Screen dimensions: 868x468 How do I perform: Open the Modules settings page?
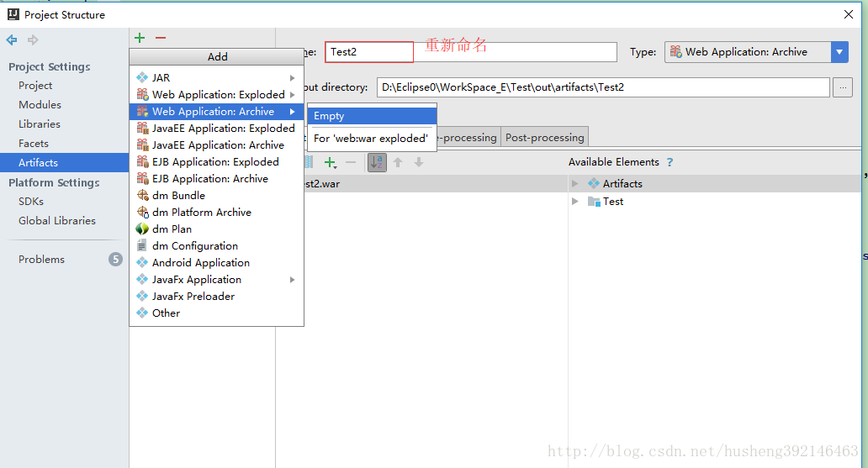point(40,104)
